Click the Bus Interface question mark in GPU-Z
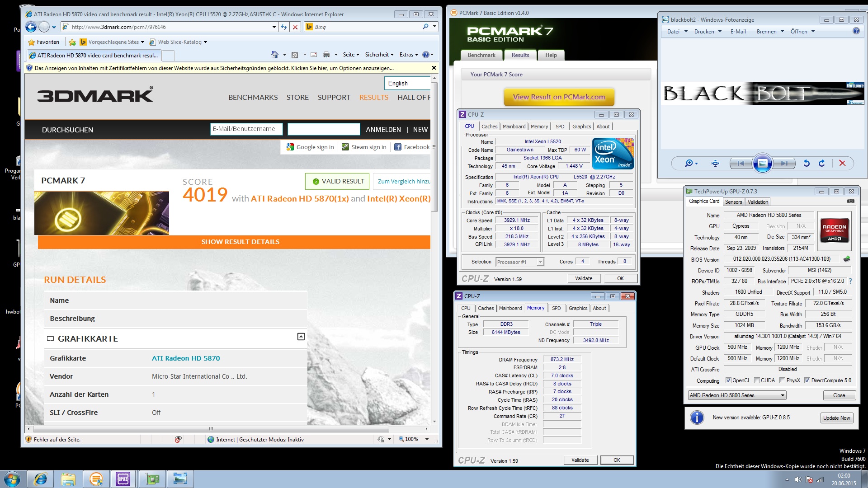Viewport: 868px width, 488px height. 850,281
